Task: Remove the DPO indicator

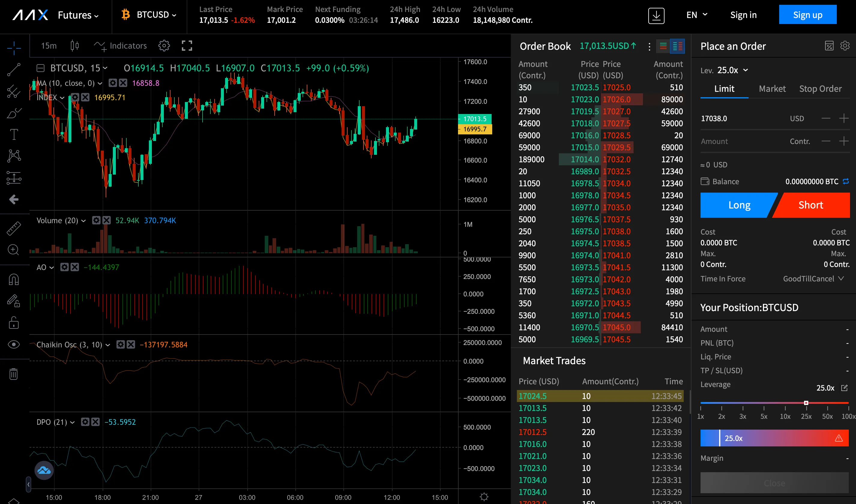Action: point(95,422)
